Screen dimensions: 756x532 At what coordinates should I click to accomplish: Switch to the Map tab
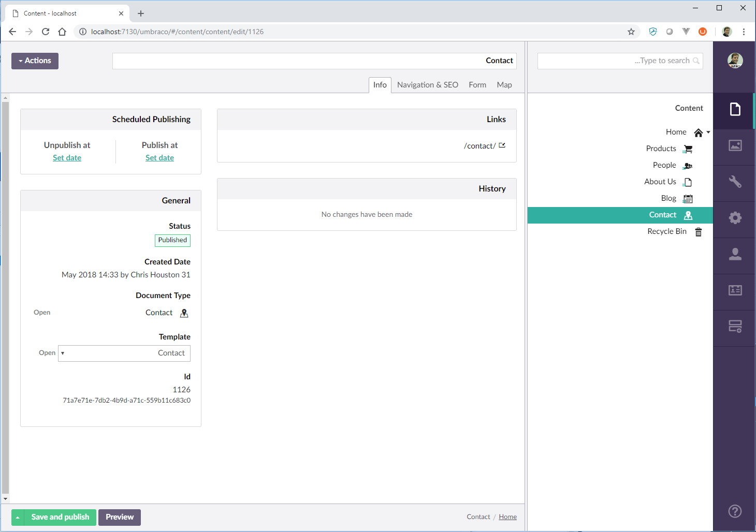(504, 84)
